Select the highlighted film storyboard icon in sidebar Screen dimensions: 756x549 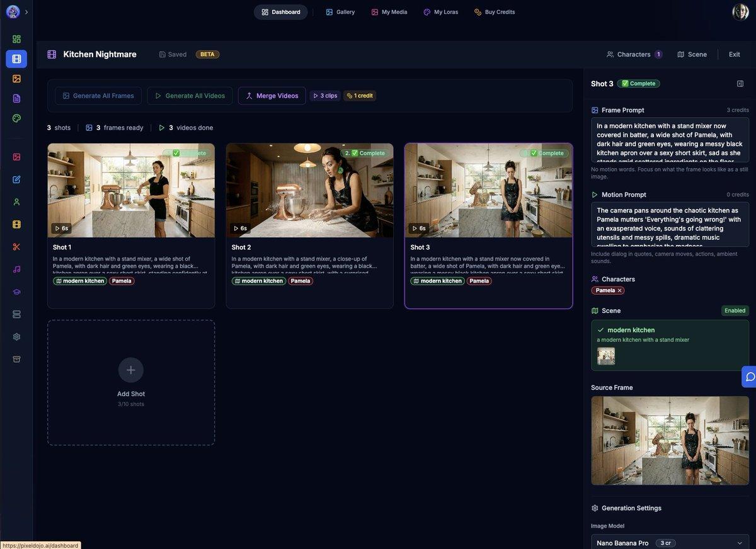pos(16,59)
